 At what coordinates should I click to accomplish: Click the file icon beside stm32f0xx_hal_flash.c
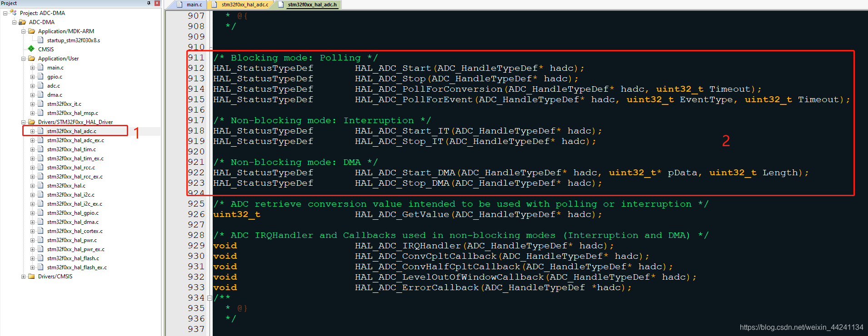coord(40,258)
